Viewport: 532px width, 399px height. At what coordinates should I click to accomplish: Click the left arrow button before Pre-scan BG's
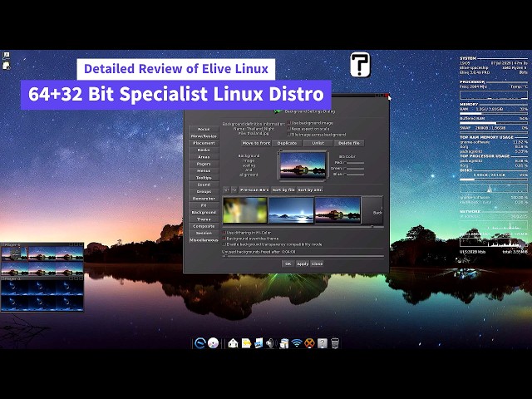coord(226,190)
